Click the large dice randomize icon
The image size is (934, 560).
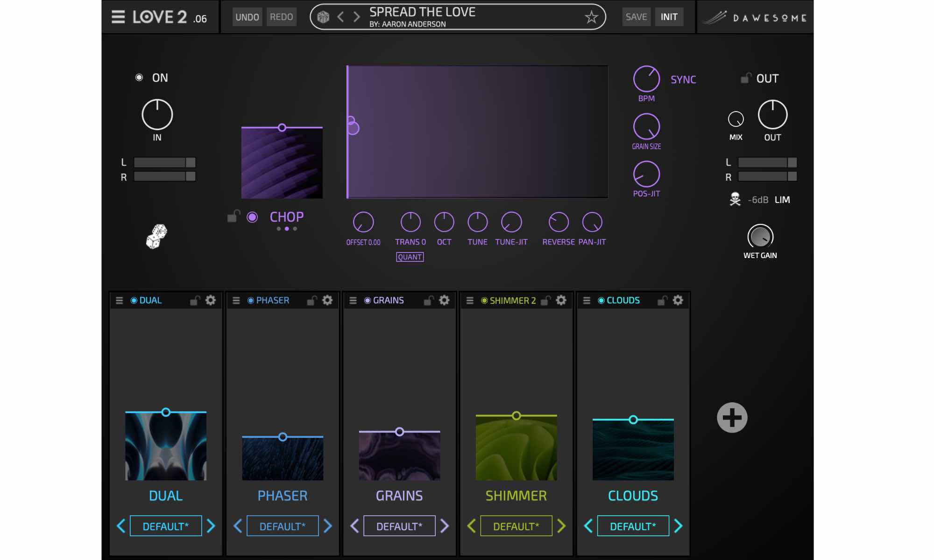pos(156,236)
